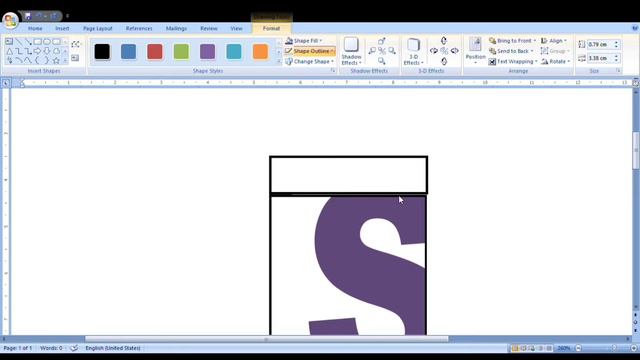
Task: Toggle 3-D effect on/off center icon
Action: tap(444, 51)
